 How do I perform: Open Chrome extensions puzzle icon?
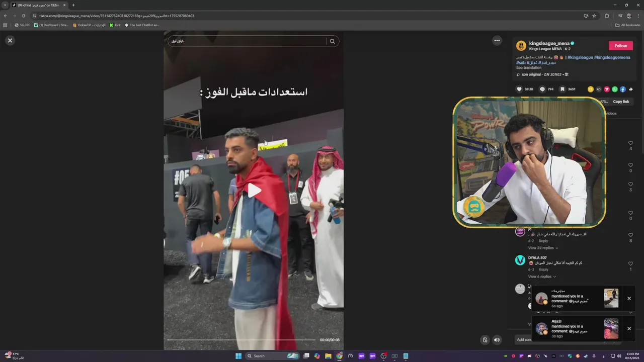pos(607,16)
